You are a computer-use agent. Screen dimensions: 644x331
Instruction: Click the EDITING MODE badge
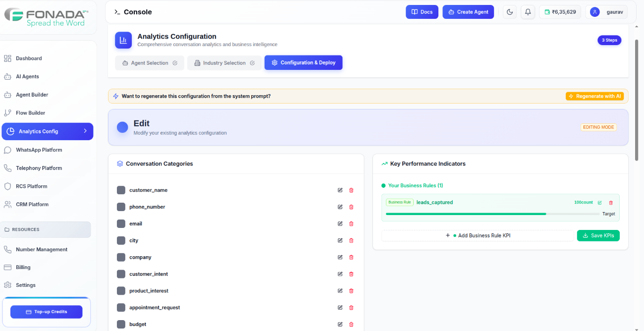coord(598,127)
